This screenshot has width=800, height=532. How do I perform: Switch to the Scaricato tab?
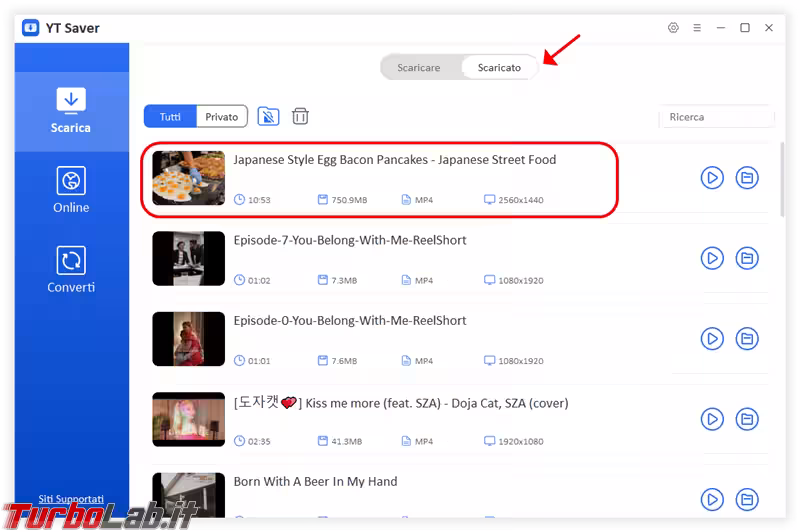tap(499, 67)
